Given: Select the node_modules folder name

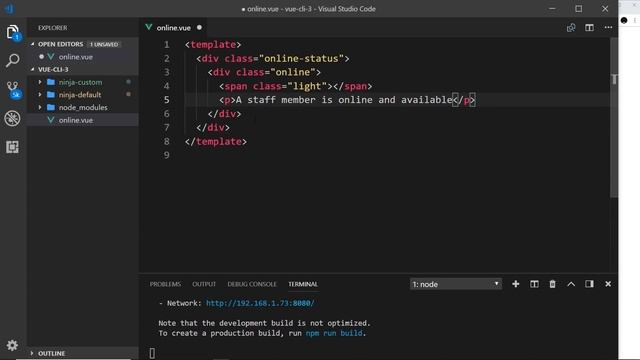Looking at the screenshot, I should pos(83,107).
